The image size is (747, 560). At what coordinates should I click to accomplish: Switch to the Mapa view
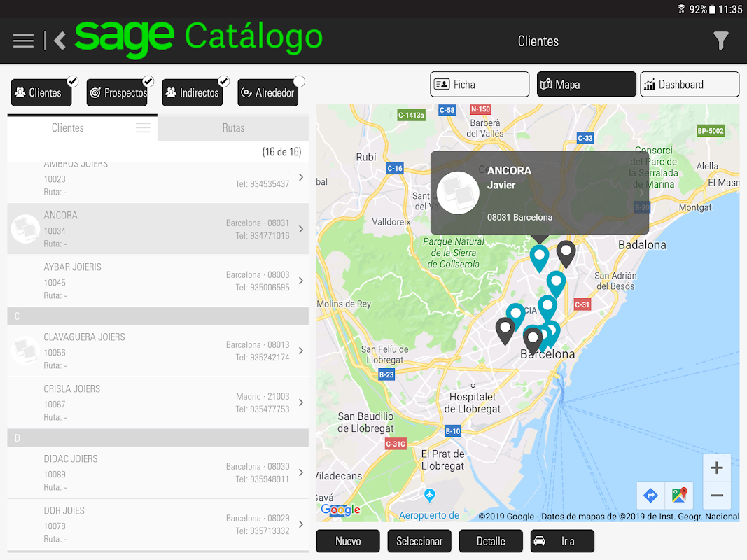click(587, 84)
